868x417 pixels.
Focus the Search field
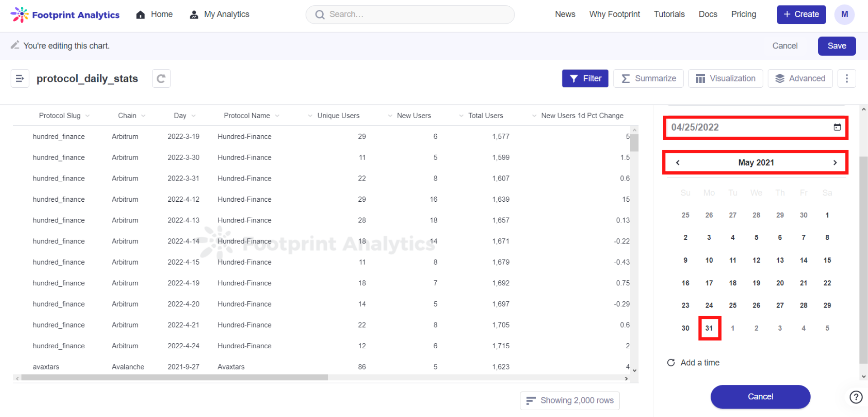pyautogui.click(x=410, y=14)
